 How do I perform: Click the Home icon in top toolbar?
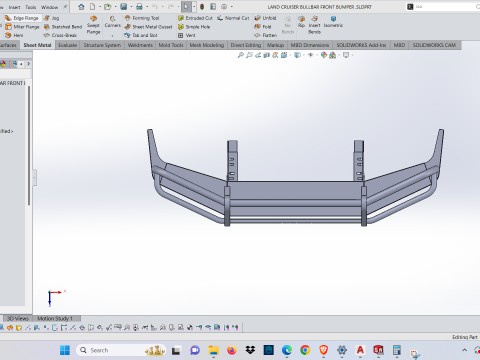click(81, 7)
